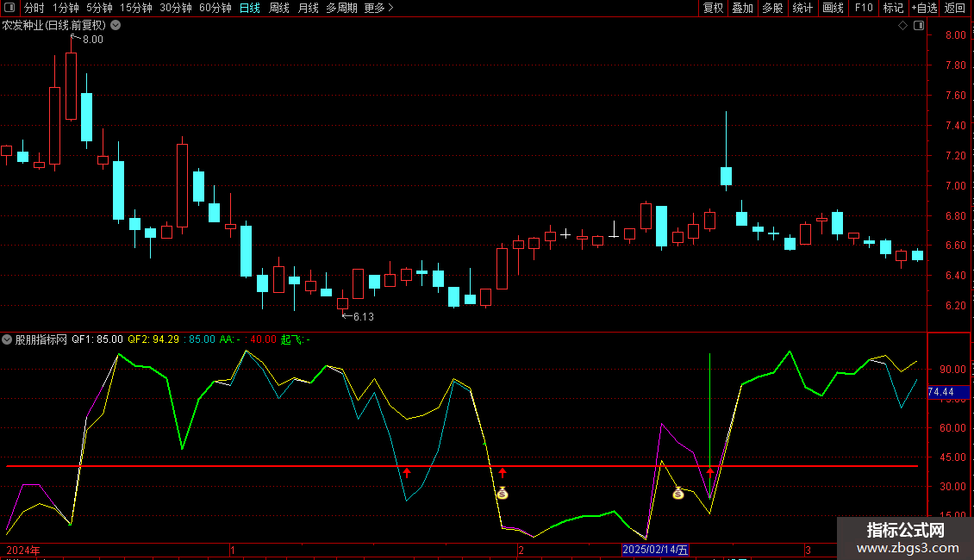Click the 74.44 current value tag
Viewport: 974px width, 560px height.
pos(948,392)
